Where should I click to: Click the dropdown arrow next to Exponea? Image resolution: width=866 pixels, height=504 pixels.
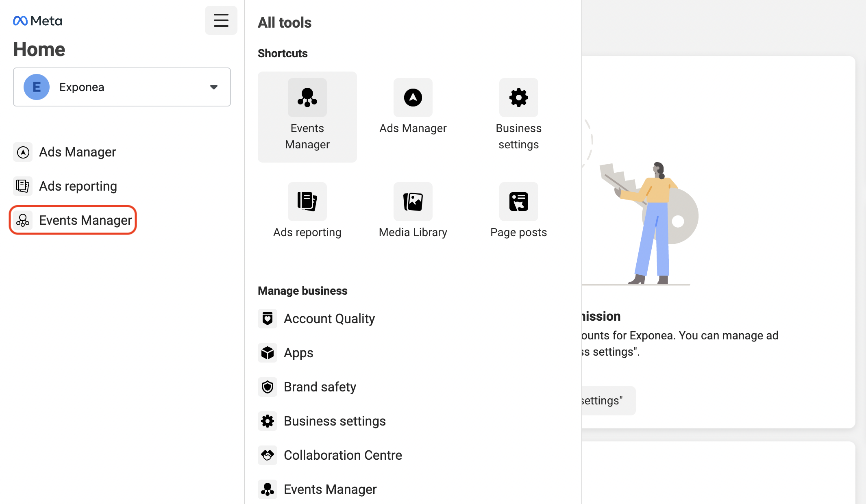tap(213, 87)
